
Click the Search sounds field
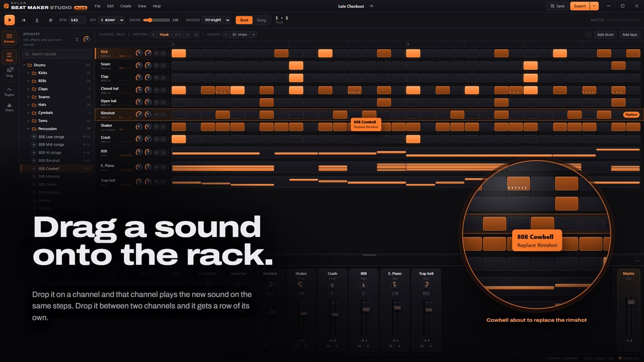(x=56, y=54)
